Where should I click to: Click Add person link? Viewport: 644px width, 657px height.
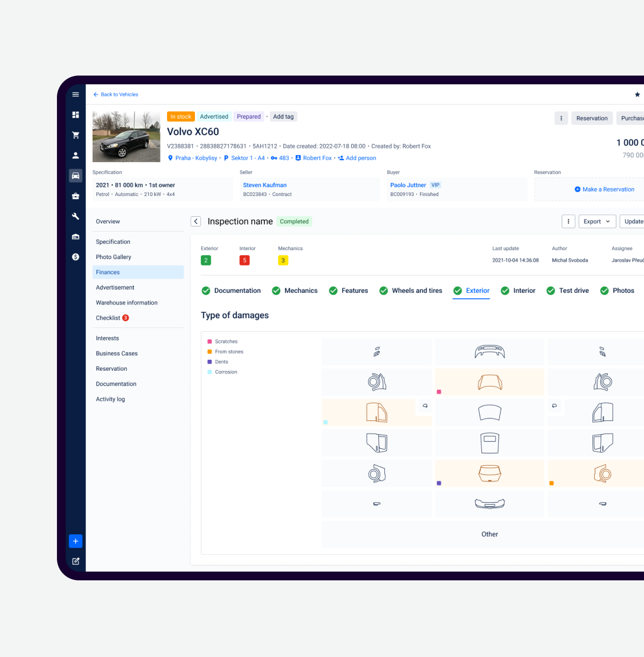(357, 158)
